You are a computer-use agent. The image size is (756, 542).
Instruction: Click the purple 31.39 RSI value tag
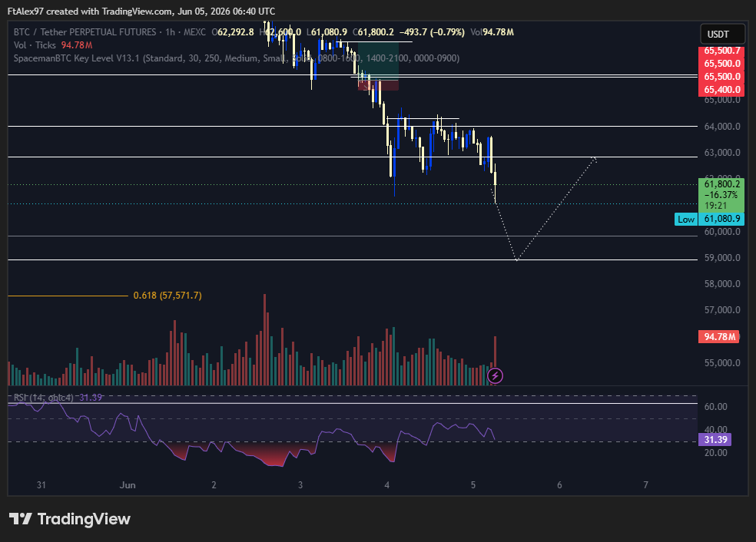[715, 439]
